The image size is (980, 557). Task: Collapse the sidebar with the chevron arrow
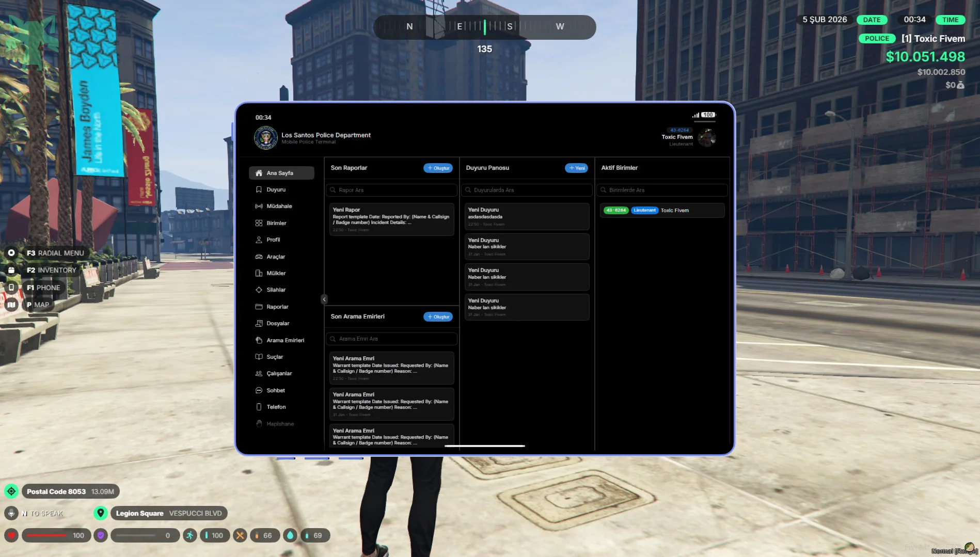[324, 299]
